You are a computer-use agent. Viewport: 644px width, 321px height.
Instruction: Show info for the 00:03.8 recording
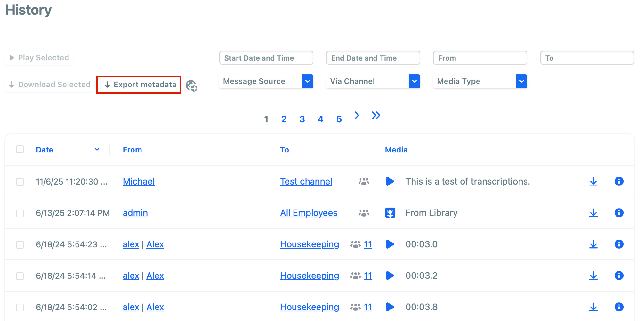619,307
